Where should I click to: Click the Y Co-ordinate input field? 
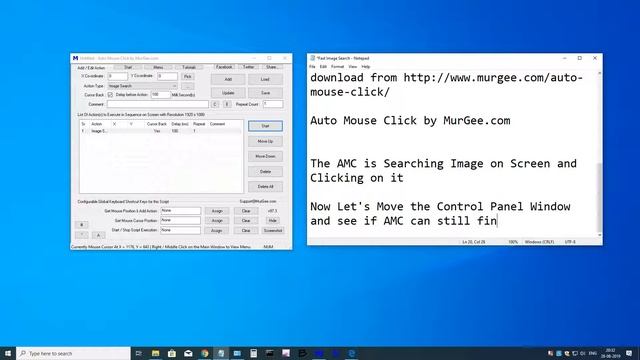[x=167, y=76]
